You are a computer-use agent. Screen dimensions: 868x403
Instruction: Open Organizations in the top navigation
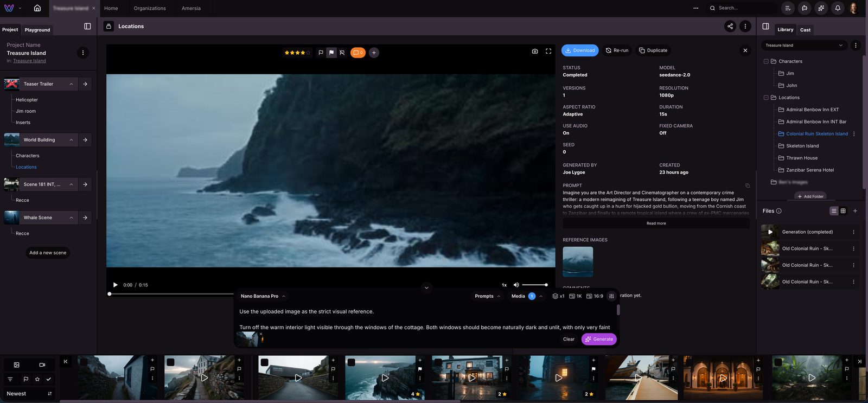pyautogui.click(x=150, y=8)
